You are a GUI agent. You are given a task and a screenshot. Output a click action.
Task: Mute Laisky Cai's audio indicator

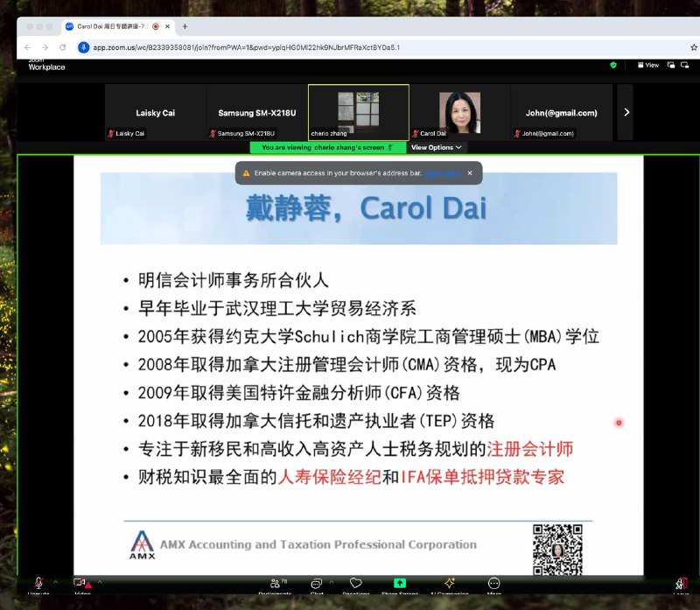pos(112,134)
